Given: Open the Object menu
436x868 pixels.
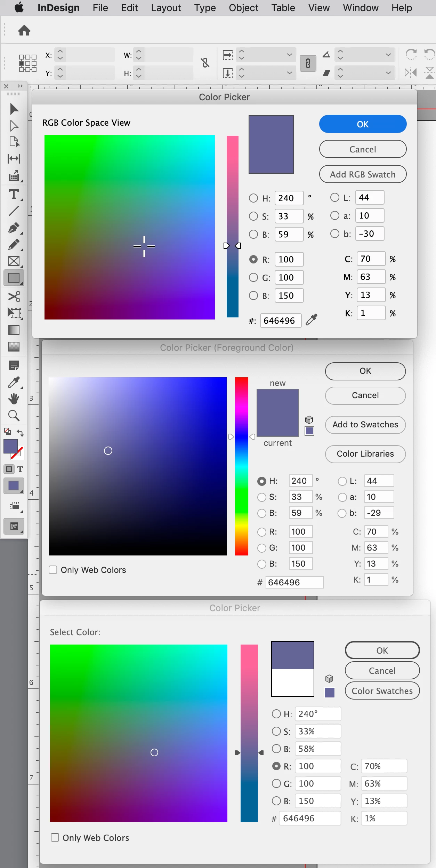Looking at the screenshot, I should click(x=243, y=8).
